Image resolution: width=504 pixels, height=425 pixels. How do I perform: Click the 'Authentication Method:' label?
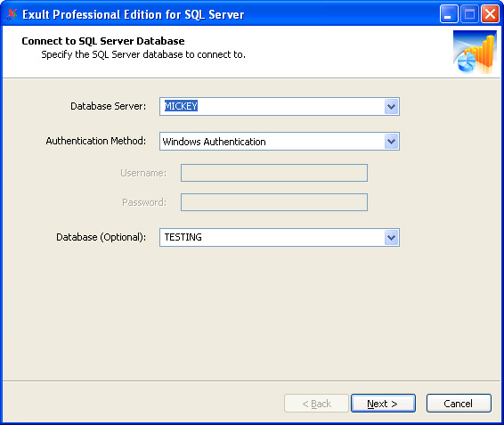[x=96, y=141]
